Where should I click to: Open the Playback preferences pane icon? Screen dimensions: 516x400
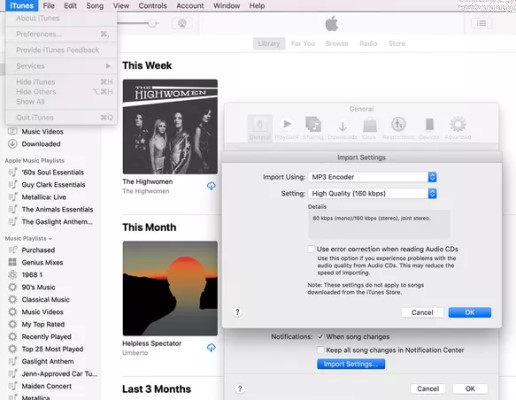tap(287, 128)
